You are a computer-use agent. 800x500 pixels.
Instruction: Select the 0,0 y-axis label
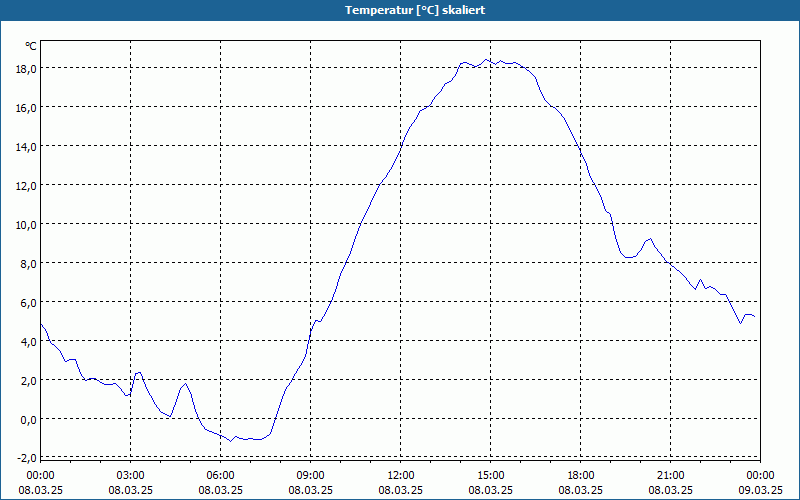[x=28, y=420]
